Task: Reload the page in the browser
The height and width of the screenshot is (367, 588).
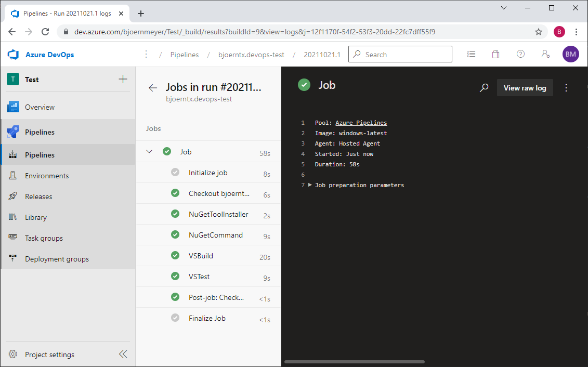Action: pyautogui.click(x=45, y=32)
